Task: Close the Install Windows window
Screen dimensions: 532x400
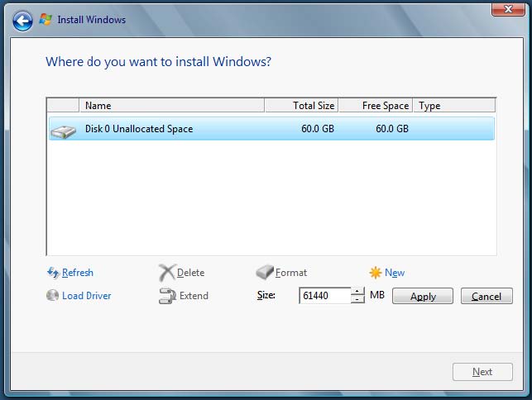Action: (506, 10)
